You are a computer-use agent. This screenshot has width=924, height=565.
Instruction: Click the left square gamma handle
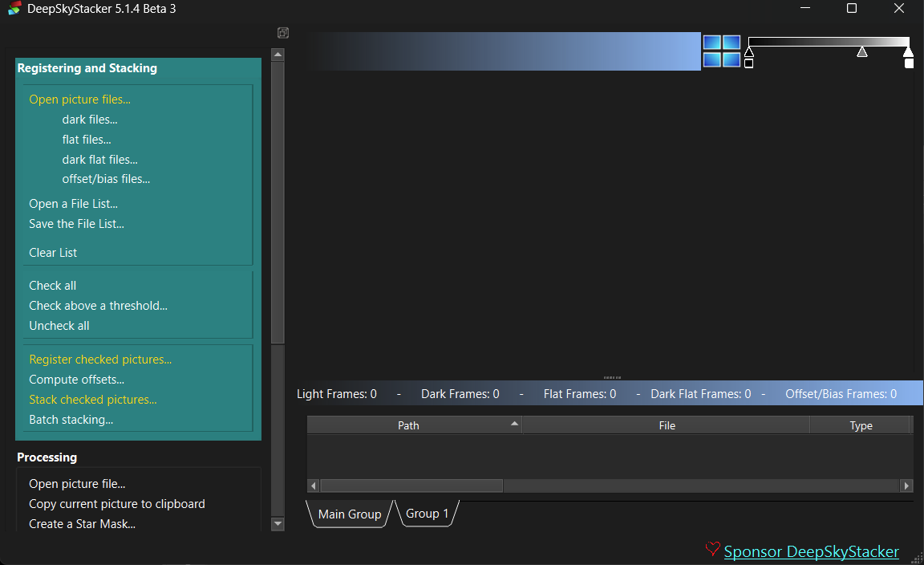click(x=749, y=63)
